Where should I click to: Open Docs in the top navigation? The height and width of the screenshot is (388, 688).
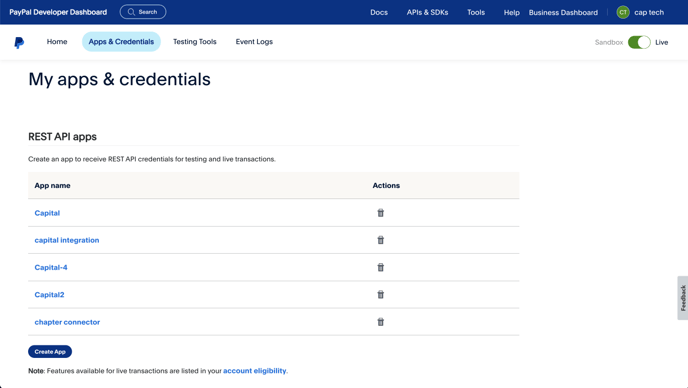[x=379, y=12]
